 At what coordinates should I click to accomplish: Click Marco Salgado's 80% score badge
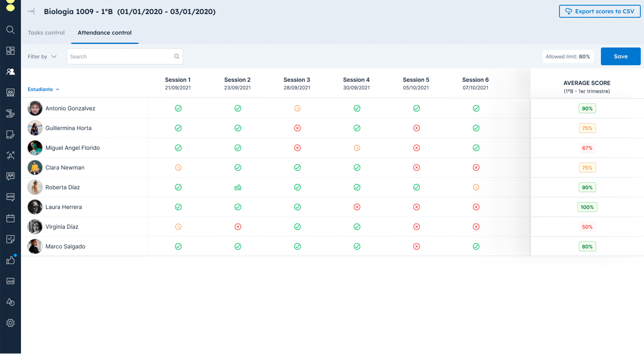pyautogui.click(x=587, y=247)
